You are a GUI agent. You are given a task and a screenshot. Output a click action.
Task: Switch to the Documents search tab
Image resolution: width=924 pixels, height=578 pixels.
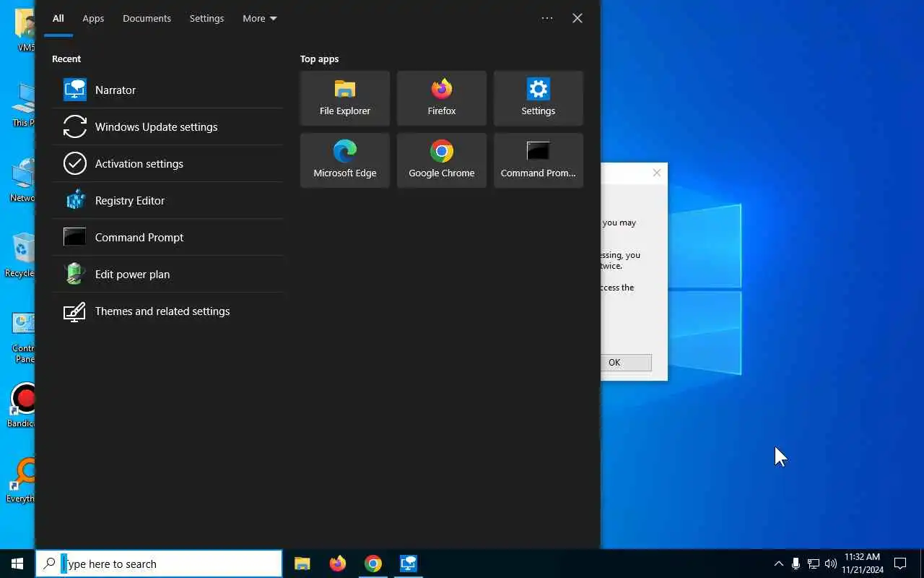pos(147,18)
